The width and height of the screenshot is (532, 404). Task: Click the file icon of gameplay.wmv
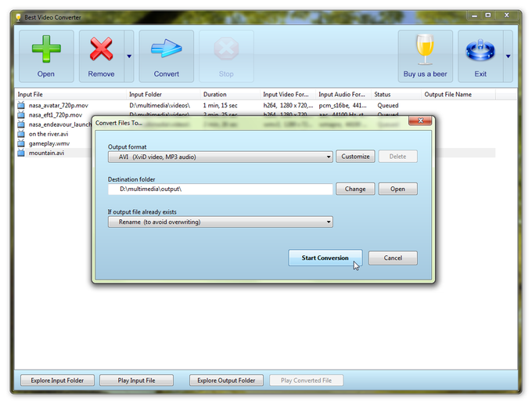point(21,143)
